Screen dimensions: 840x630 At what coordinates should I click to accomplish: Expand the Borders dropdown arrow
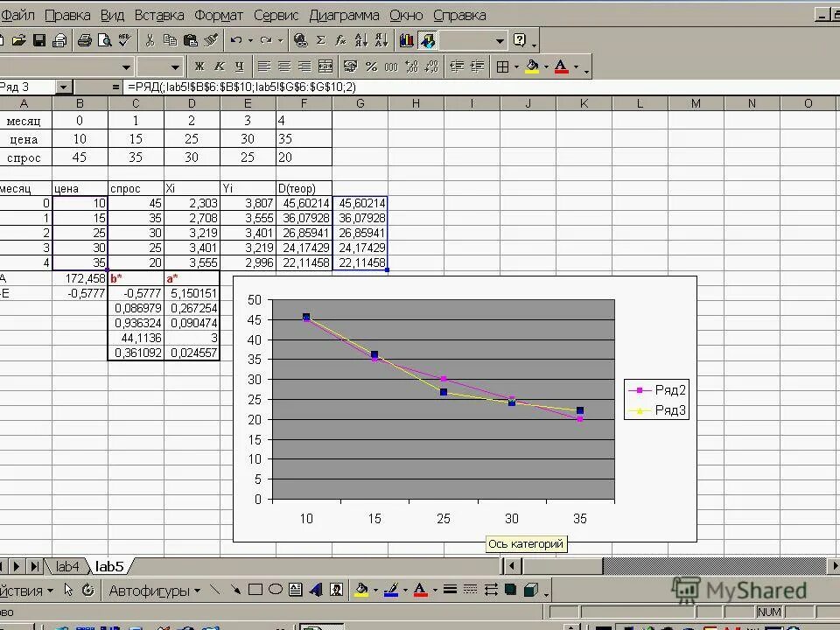point(517,66)
